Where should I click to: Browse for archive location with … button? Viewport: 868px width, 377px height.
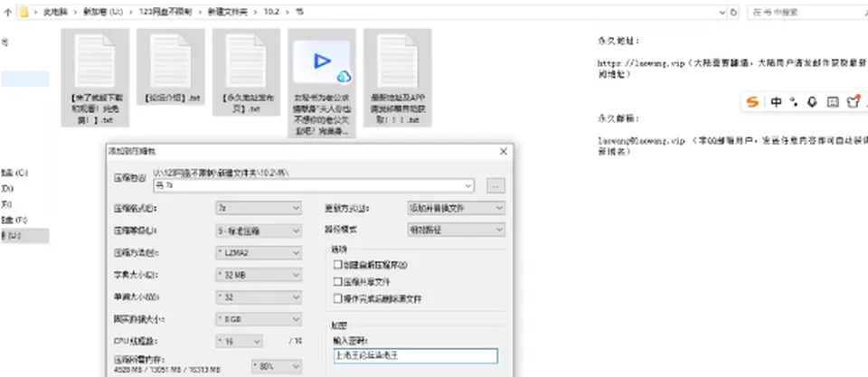[x=495, y=186]
